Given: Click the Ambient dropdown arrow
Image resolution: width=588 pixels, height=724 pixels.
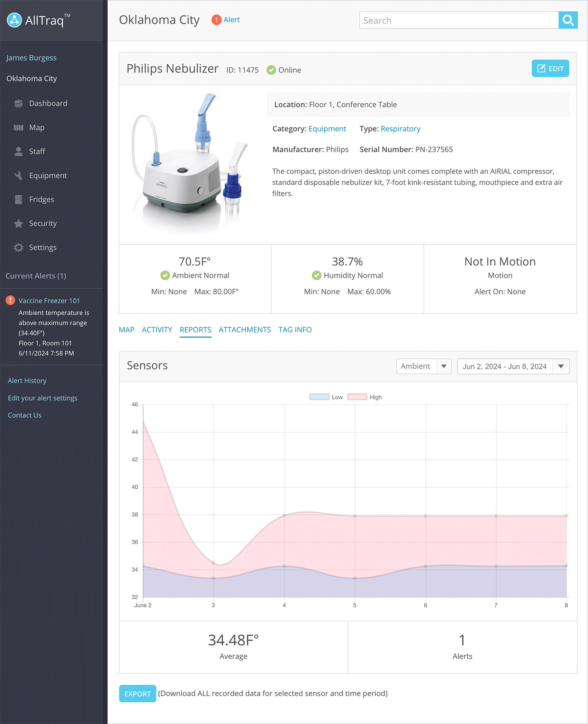Looking at the screenshot, I should pos(444,367).
